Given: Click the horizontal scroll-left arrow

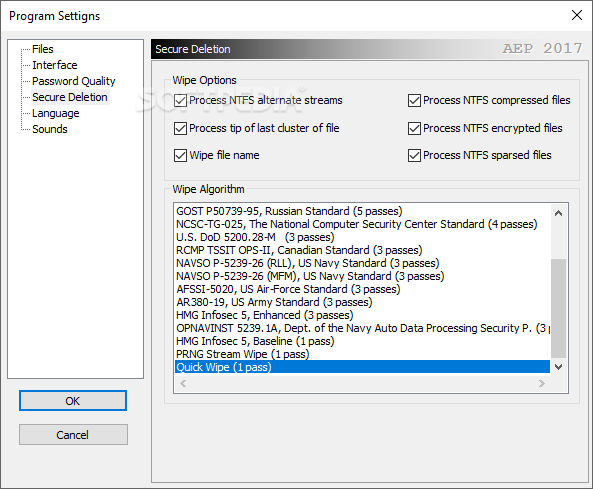Looking at the screenshot, I should pyautogui.click(x=183, y=383).
